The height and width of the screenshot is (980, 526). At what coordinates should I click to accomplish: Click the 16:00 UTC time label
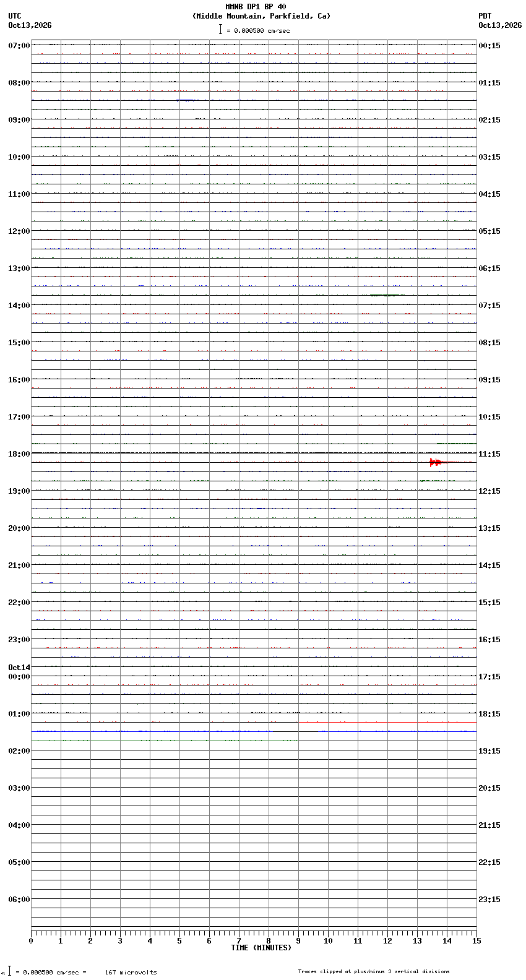click(x=19, y=380)
